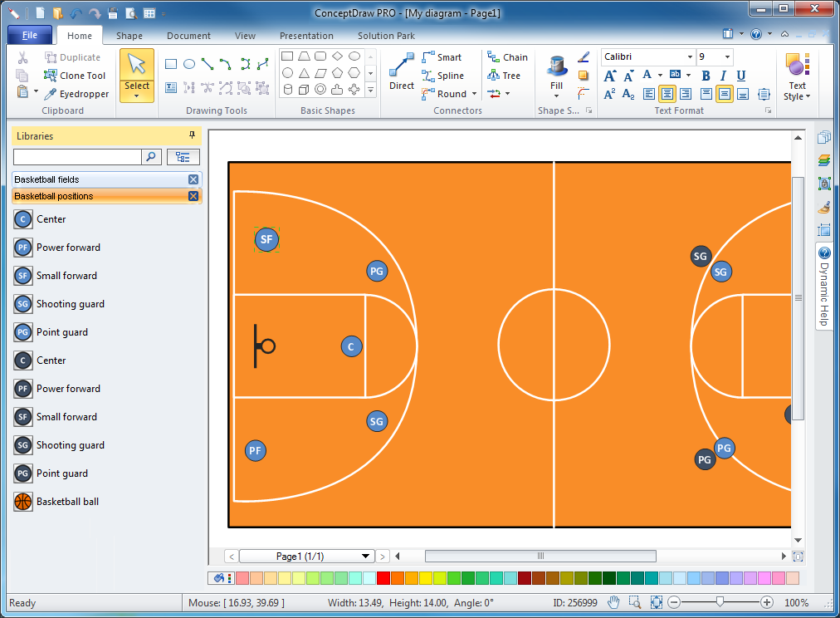Toggle Underline text formatting

click(741, 76)
